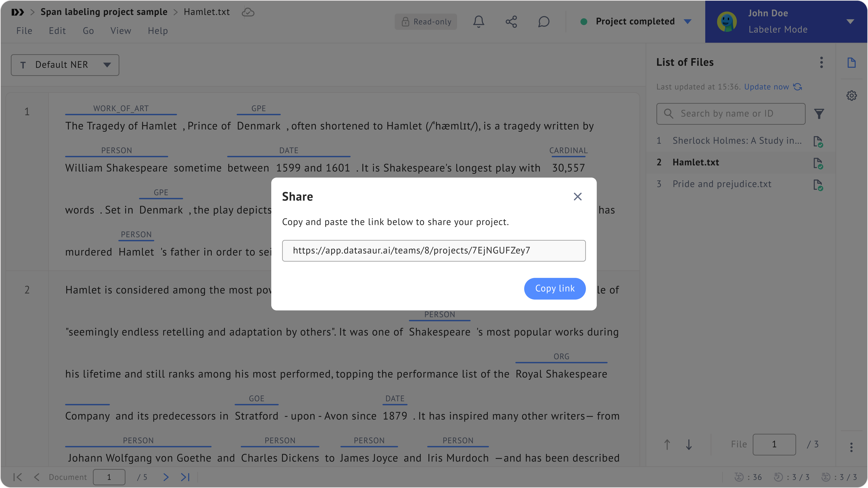Open List of Files kebab menu
The height and width of the screenshot is (488, 868).
[x=821, y=62]
